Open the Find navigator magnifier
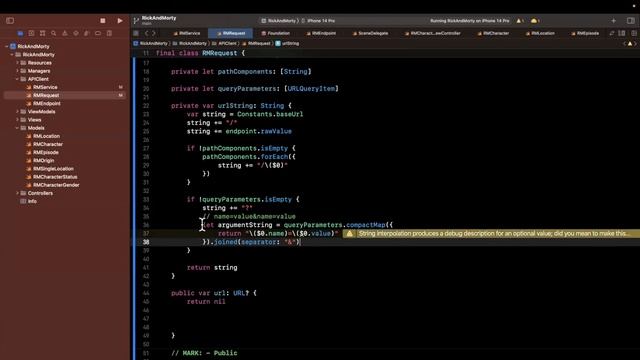Screen dimensions: 640x360 coord(53,33)
